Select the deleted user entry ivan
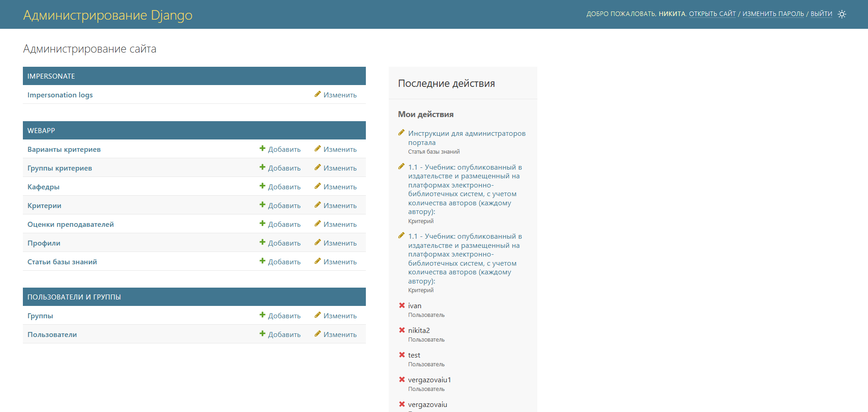The image size is (868, 412). coord(415,305)
